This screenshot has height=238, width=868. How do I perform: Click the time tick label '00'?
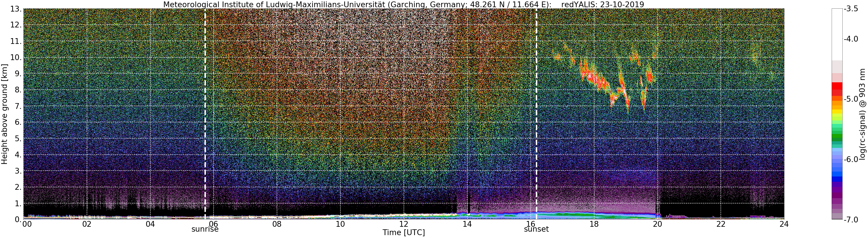tap(27, 224)
